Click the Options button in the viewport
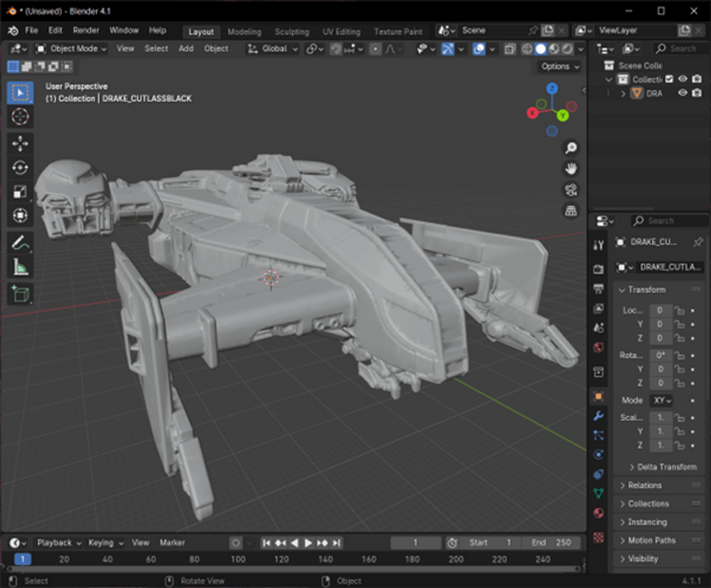711x588 pixels. (558, 67)
